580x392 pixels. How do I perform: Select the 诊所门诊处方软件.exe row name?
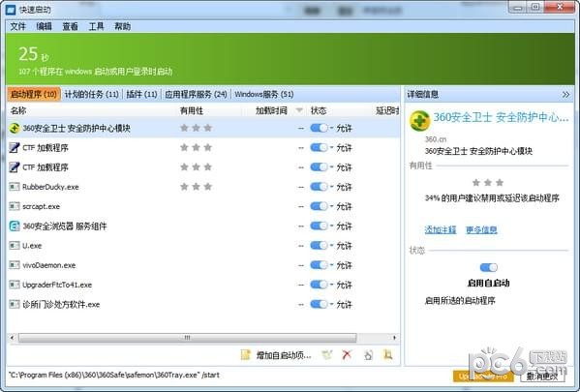tap(61, 304)
